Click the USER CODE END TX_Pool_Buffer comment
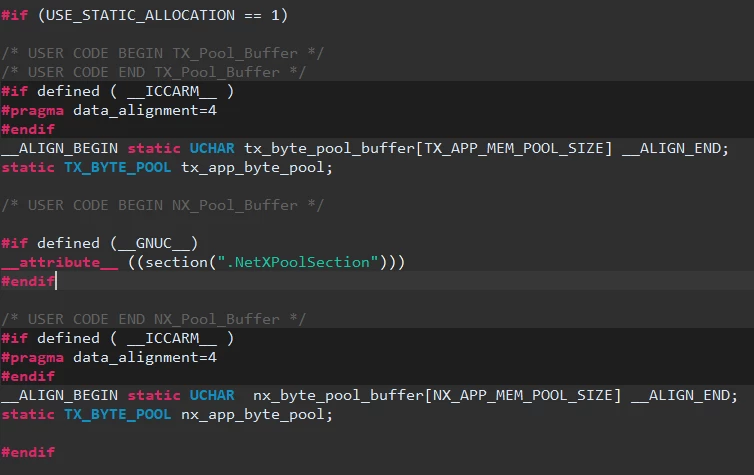This screenshot has width=754, height=475. click(154, 72)
